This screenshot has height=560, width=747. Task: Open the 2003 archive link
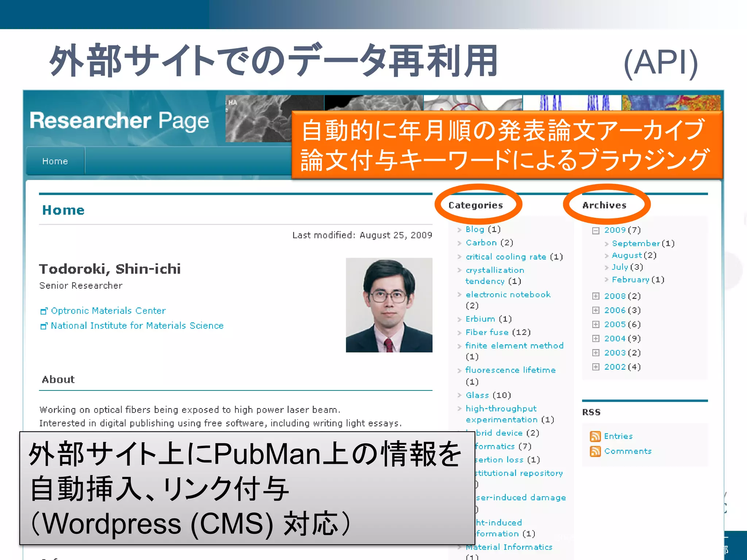615,353
